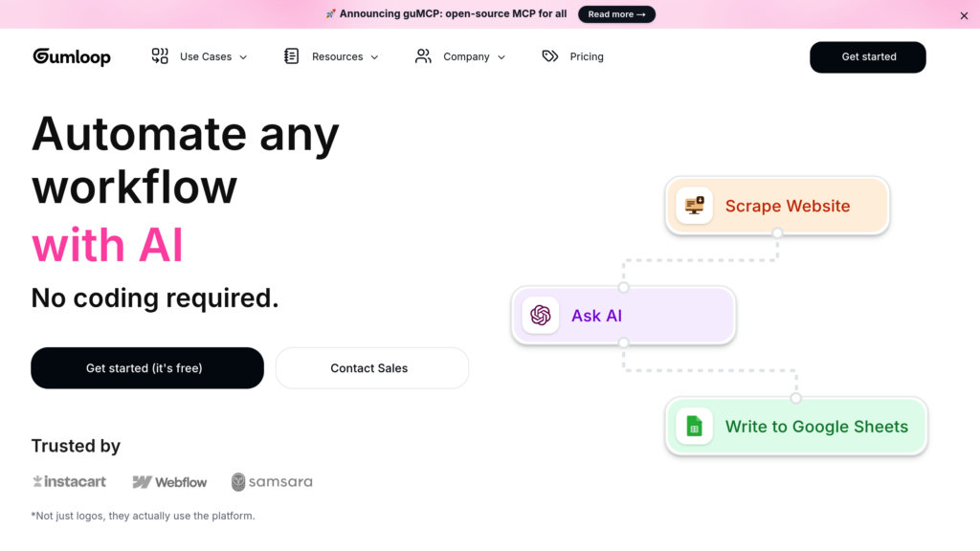This screenshot has width=980, height=551.
Task: Click the Instacart logo
Action: pos(68,481)
